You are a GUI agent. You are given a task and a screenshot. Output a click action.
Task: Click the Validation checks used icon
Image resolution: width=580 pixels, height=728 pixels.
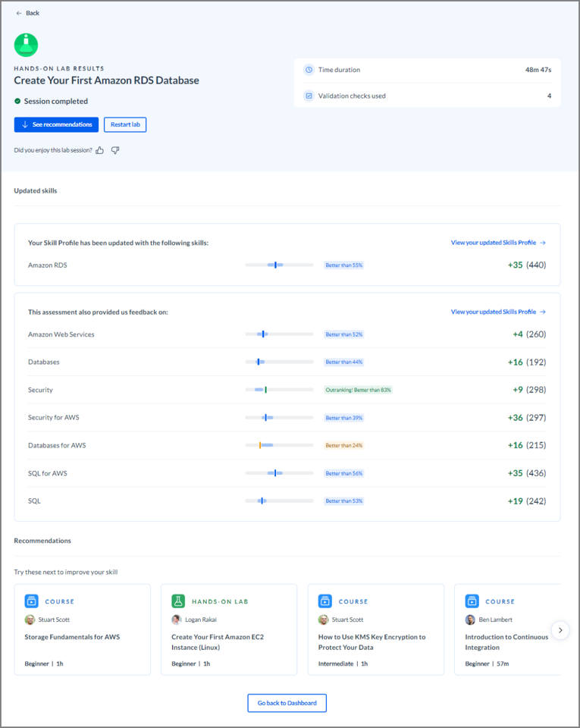[x=309, y=96]
